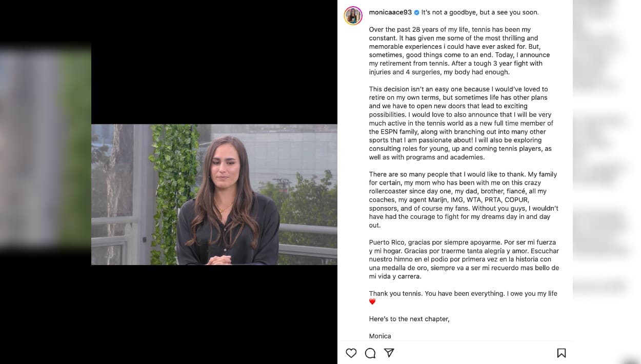The height and width of the screenshot is (364, 641).
Task: Click the black area below the video
Action: click(x=214, y=314)
